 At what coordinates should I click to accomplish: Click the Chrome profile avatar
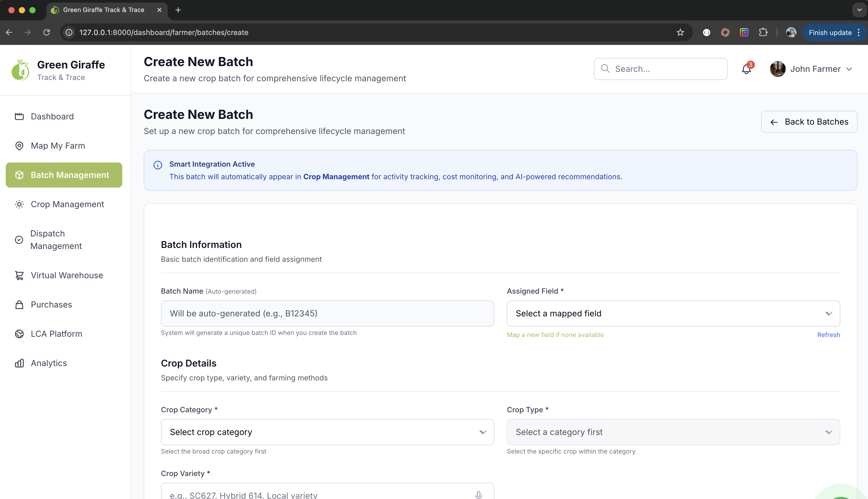click(x=791, y=32)
